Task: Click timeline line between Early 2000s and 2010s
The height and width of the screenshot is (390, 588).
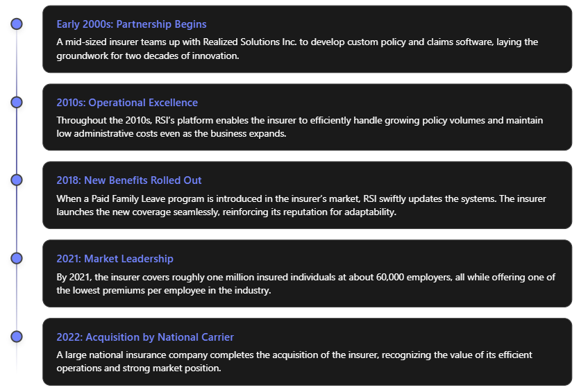Action: point(17,63)
